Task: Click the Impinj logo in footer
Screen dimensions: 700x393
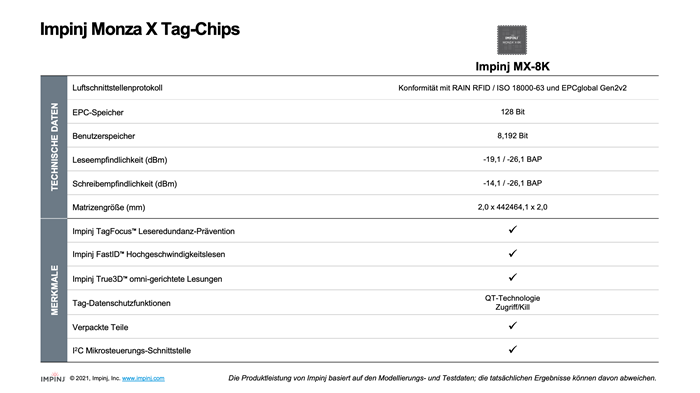Action: [53, 377]
